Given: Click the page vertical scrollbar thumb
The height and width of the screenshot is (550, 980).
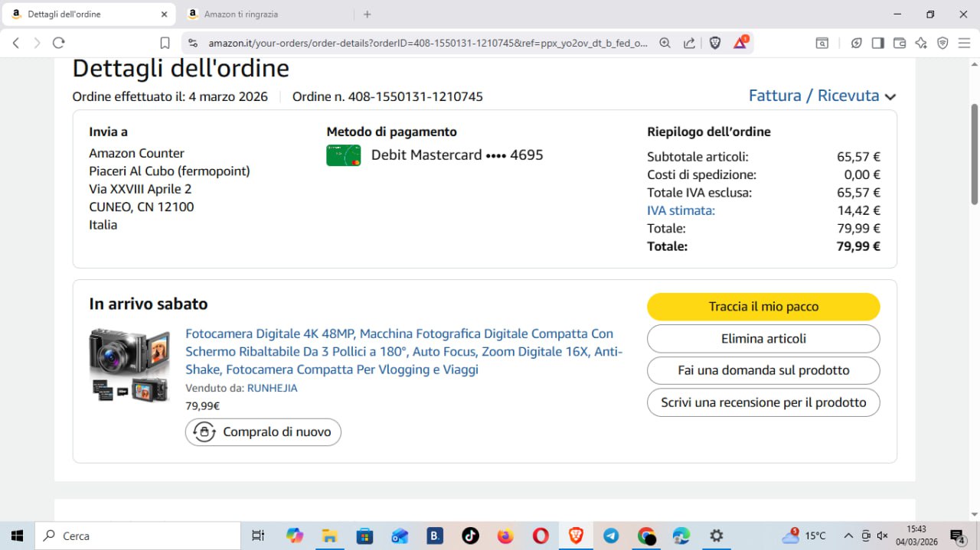Looking at the screenshot, I should [974, 153].
